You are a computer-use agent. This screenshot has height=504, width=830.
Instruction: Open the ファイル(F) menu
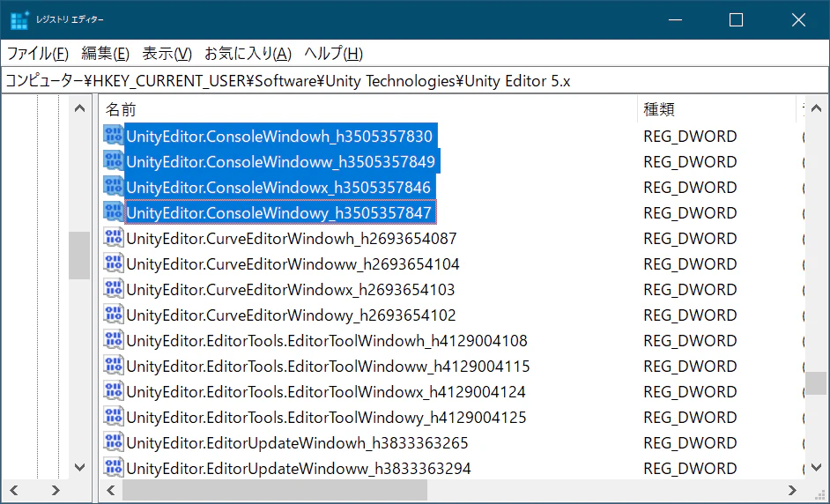[38, 54]
